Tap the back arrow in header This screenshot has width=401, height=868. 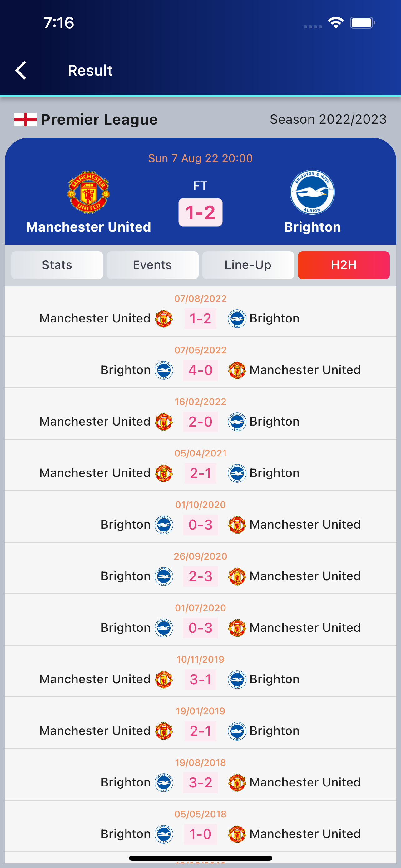click(x=21, y=70)
